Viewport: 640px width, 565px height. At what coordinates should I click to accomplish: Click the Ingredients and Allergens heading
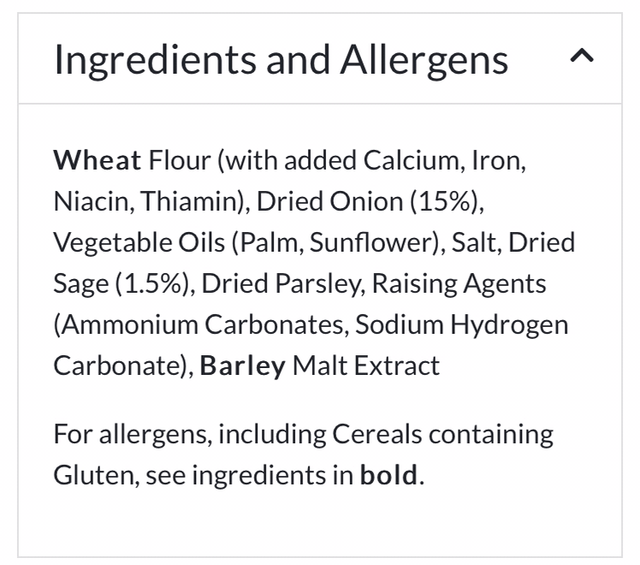(x=281, y=60)
